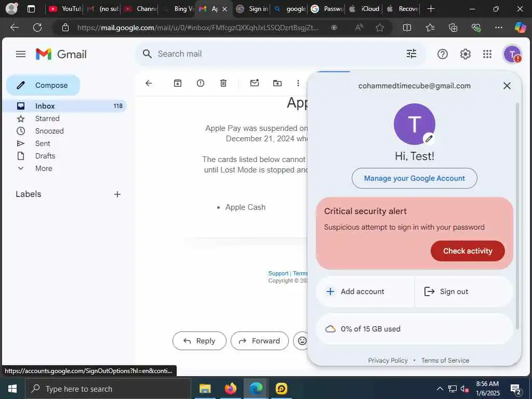The image size is (532, 399).
Task: Click the address bar URL
Action: (x=198, y=28)
